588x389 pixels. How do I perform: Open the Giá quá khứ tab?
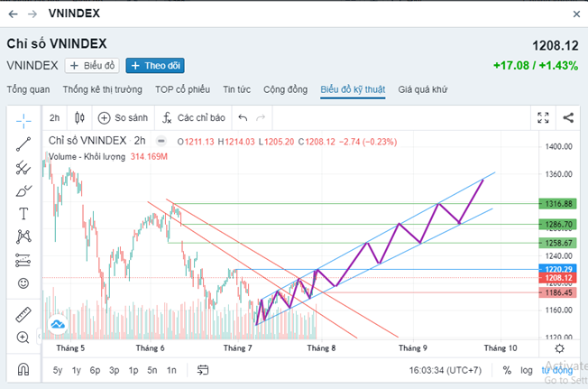(x=423, y=89)
